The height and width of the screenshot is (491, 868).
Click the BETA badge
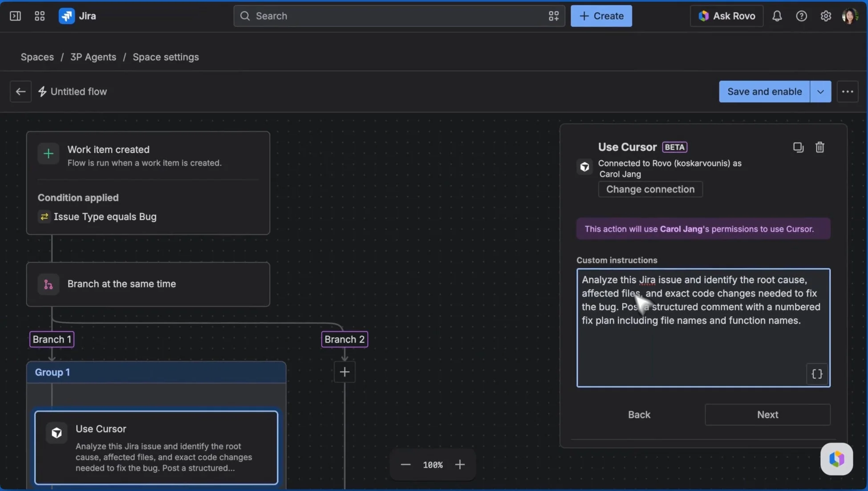[x=675, y=147]
